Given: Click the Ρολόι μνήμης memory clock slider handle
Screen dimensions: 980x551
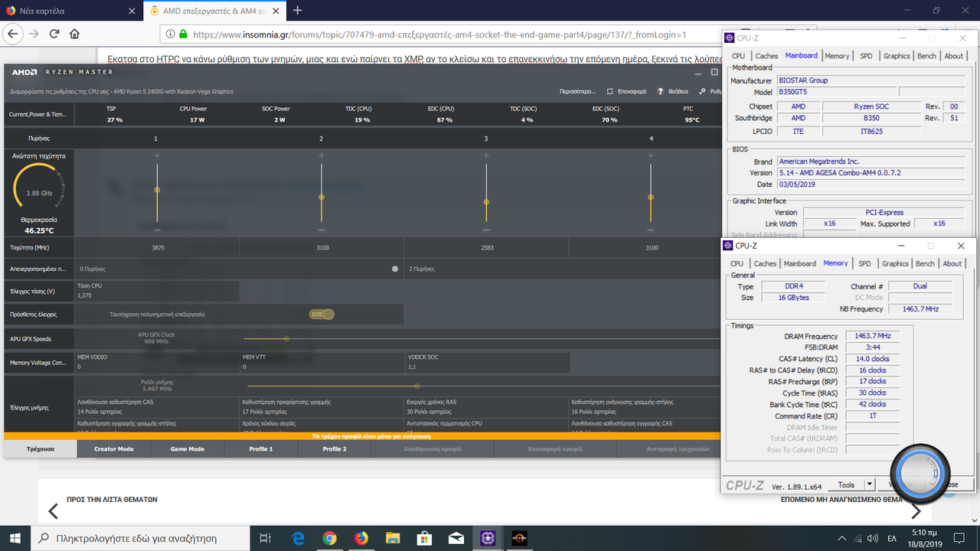Looking at the screenshot, I should 416,386.
